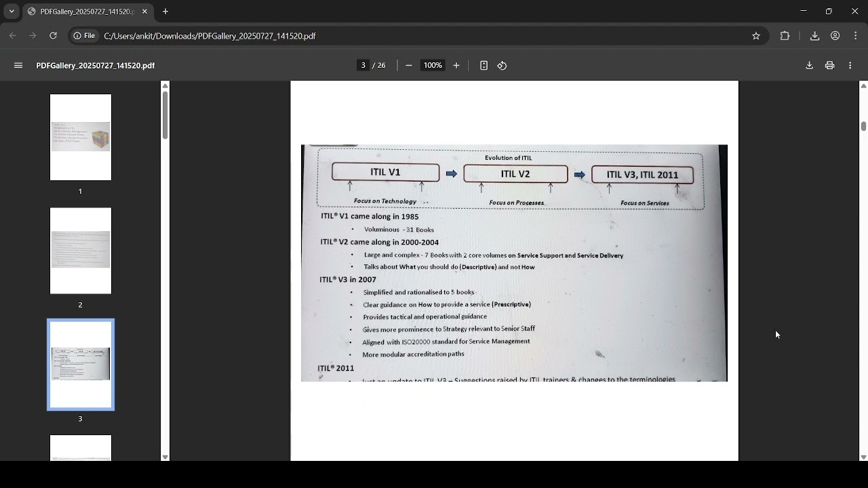Click the ITIL 2011 heading line
Viewport: 868px width, 488px height.
tap(336, 368)
